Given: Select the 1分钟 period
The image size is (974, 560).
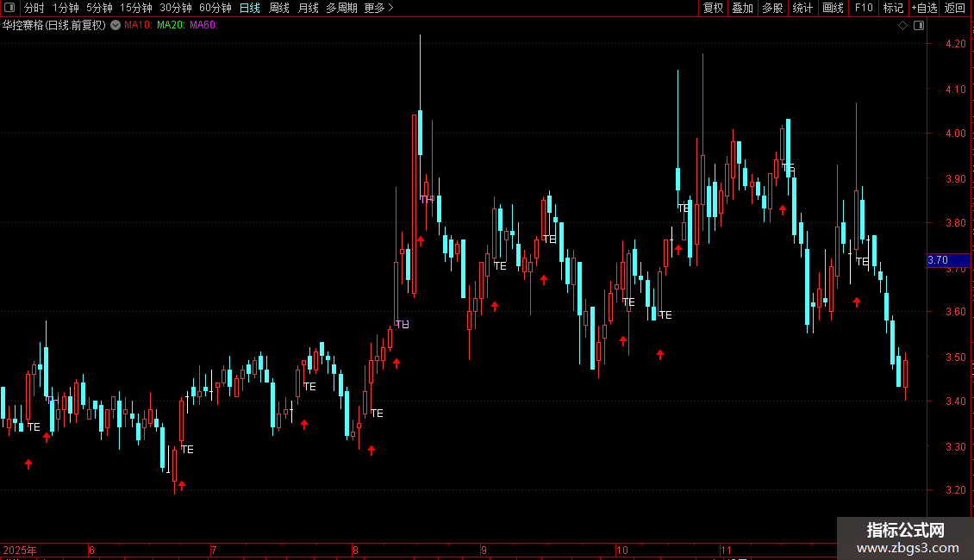Looking at the screenshot, I should pos(66,8).
